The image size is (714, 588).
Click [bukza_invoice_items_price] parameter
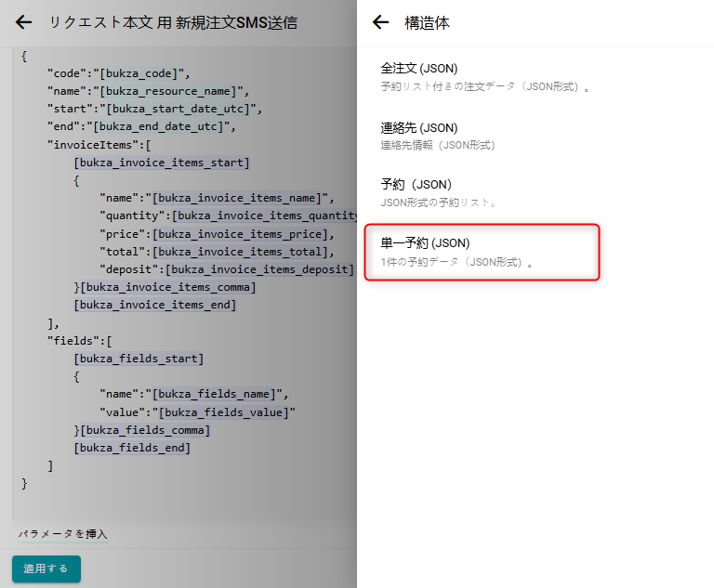point(240,234)
